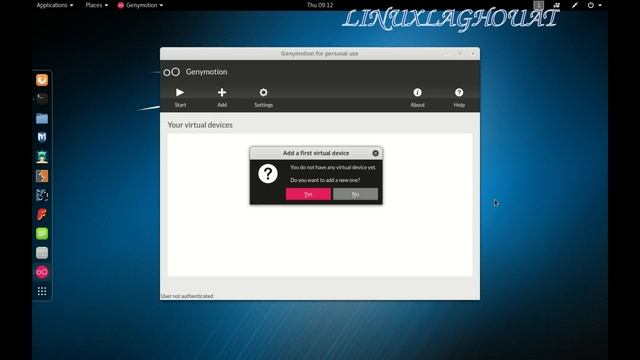Screen dimensions: 640x360
Task: Open the Places menu in top bar
Action: (97, 5)
